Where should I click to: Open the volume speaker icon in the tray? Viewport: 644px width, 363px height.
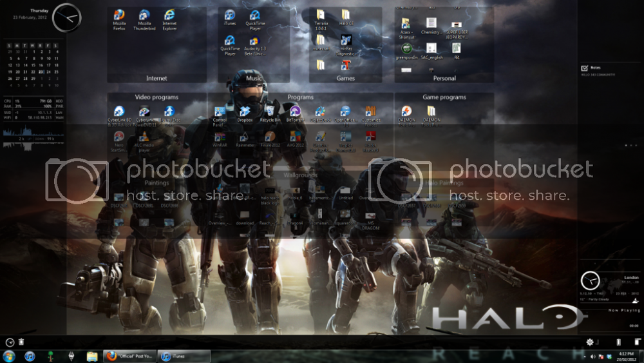click(592, 357)
